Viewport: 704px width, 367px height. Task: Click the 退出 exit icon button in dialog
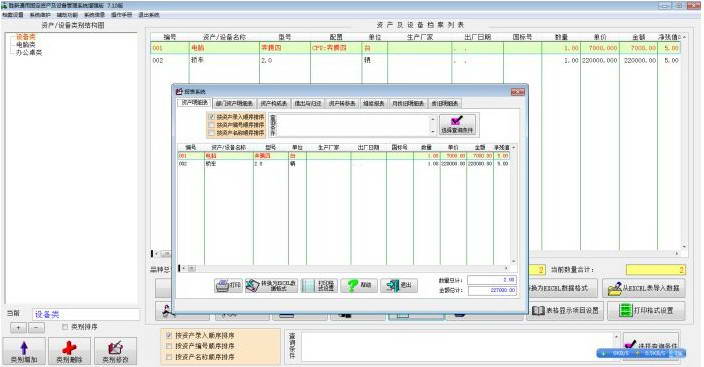pos(399,285)
